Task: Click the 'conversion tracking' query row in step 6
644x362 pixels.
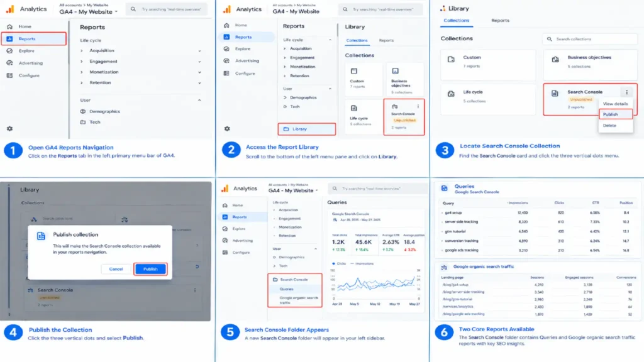Action: (x=537, y=241)
